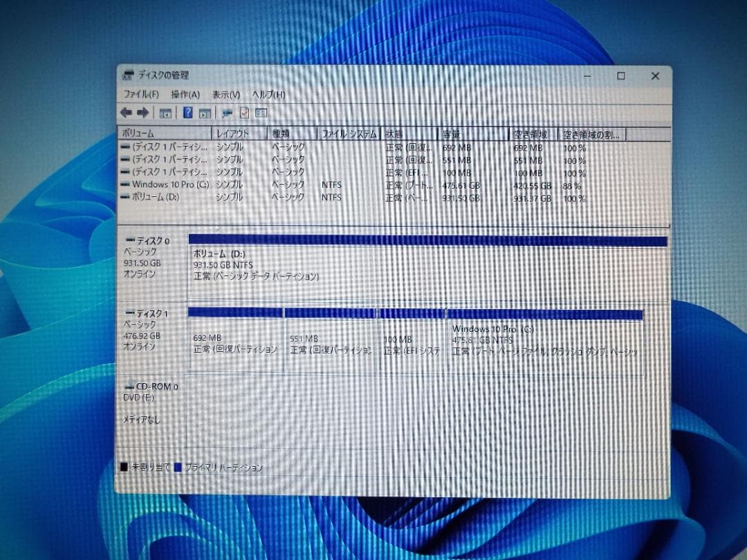Click the 475.61 GB capacity cell
This screenshot has height=560, width=747.
tap(461, 185)
